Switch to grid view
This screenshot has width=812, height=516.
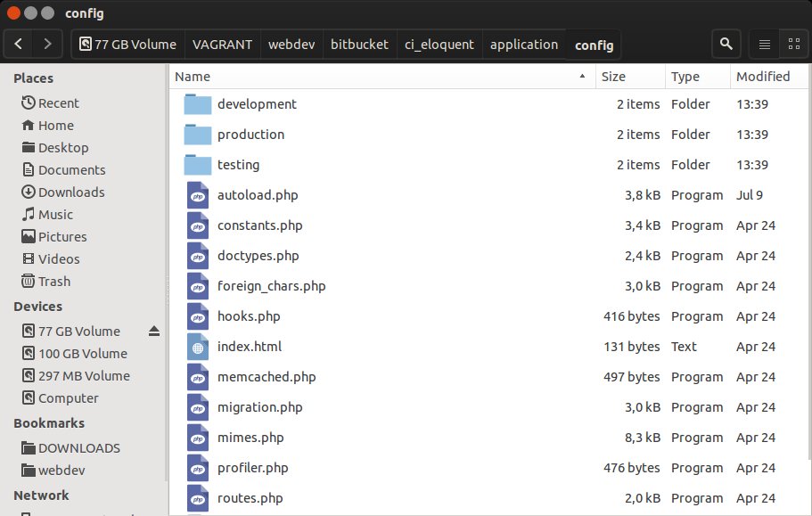[792, 43]
